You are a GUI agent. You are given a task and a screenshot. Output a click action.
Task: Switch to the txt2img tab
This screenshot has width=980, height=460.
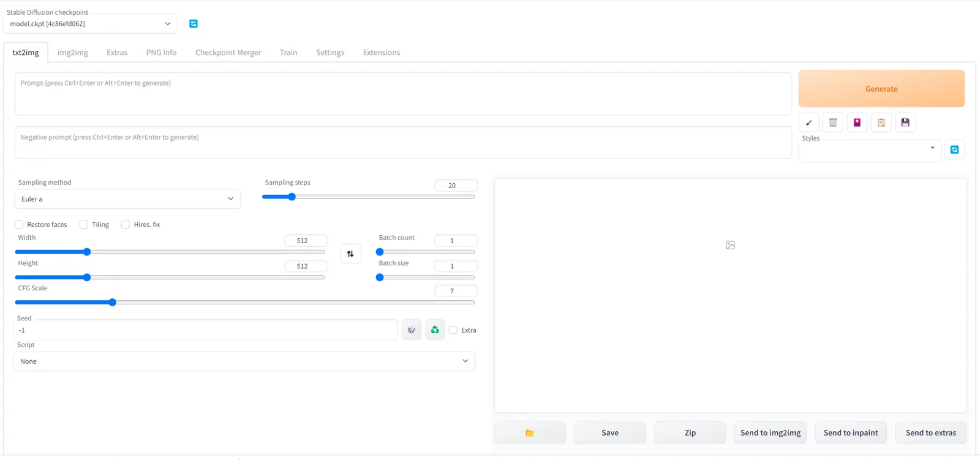click(26, 53)
